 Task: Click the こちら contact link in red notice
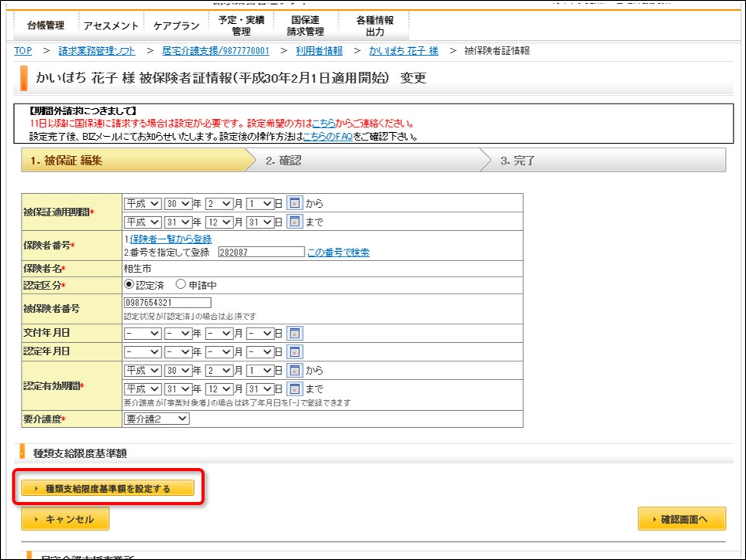pyautogui.click(x=323, y=124)
